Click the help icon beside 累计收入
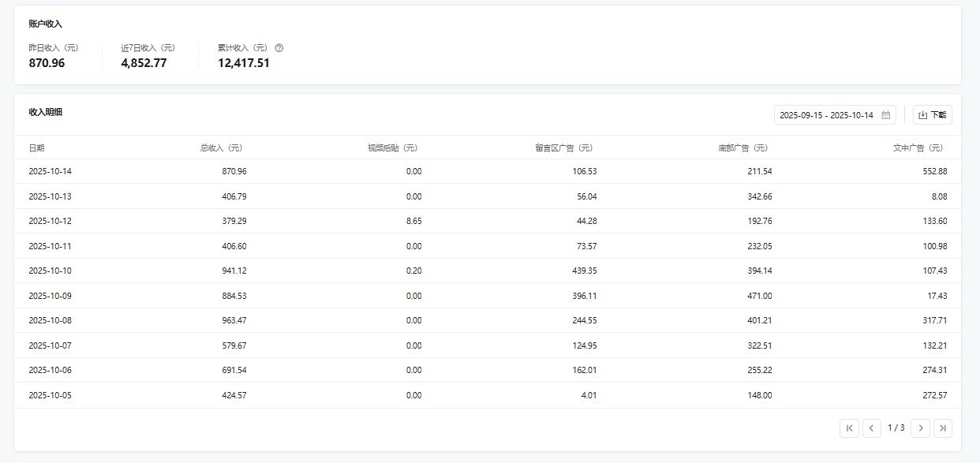Viewport: 980px width, 463px height. tap(279, 48)
